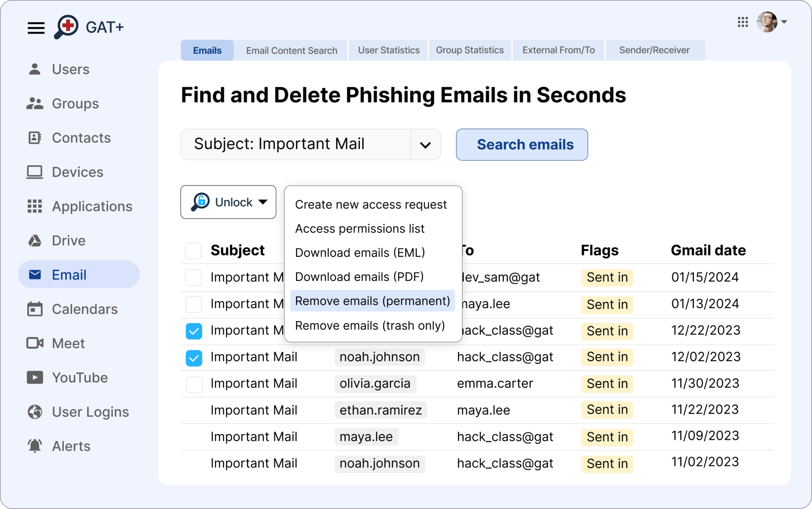The height and width of the screenshot is (509, 812).
Task: Expand the Subject filter dropdown arrow
Action: [x=425, y=145]
